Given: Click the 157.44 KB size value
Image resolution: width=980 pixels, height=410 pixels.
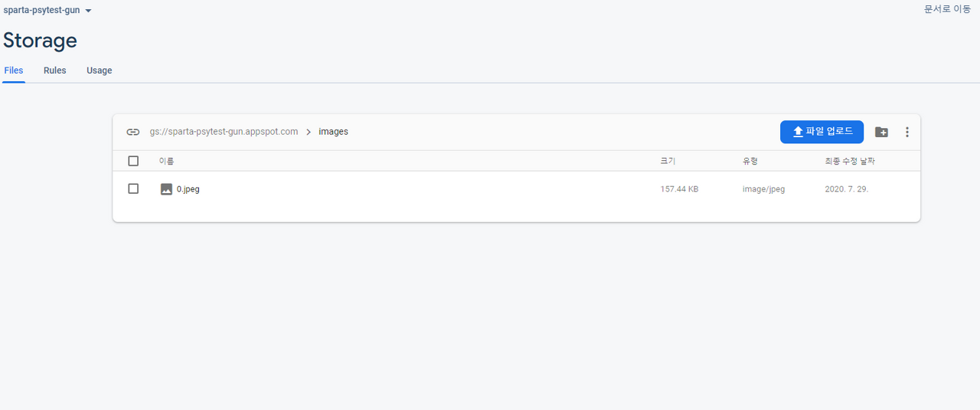Looking at the screenshot, I should coord(679,189).
